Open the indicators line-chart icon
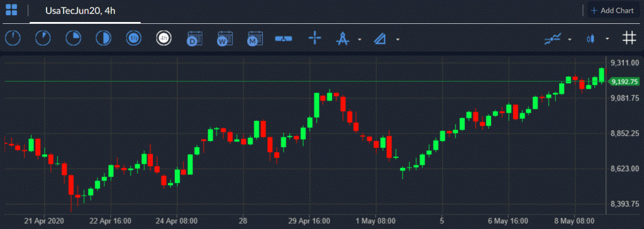 click(x=553, y=38)
